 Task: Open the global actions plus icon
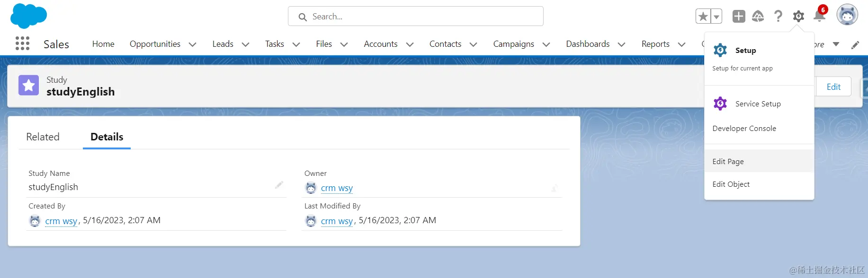click(x=739, y=17)
